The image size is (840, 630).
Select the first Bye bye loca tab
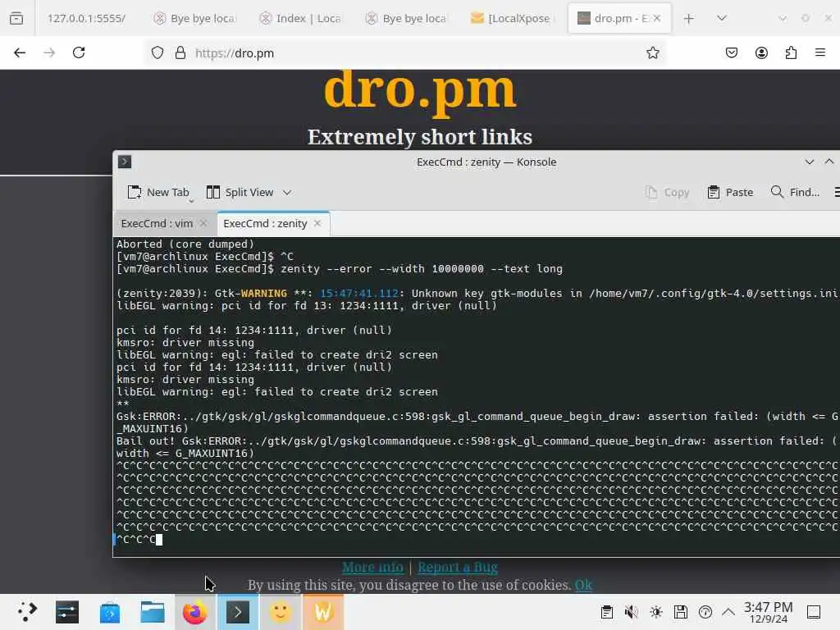194,18
